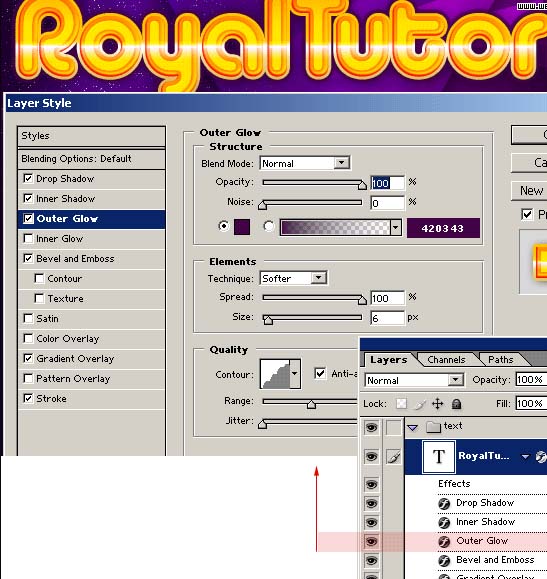The height and width of the screenshot is (579, 547).
Task: Click the text folder group icon
Action: [x=433, y=427]
